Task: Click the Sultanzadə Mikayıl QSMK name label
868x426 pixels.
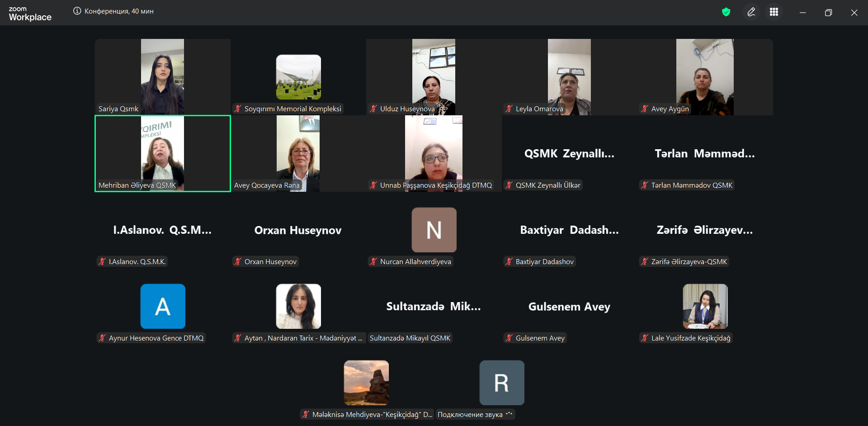Action: tap(410, 338)
